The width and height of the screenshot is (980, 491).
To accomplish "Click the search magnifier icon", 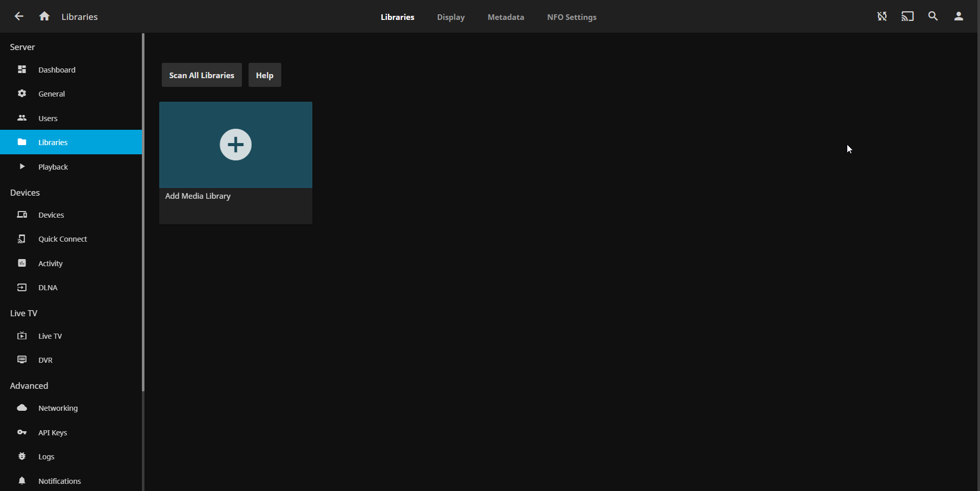I will [x=933, y=16].
